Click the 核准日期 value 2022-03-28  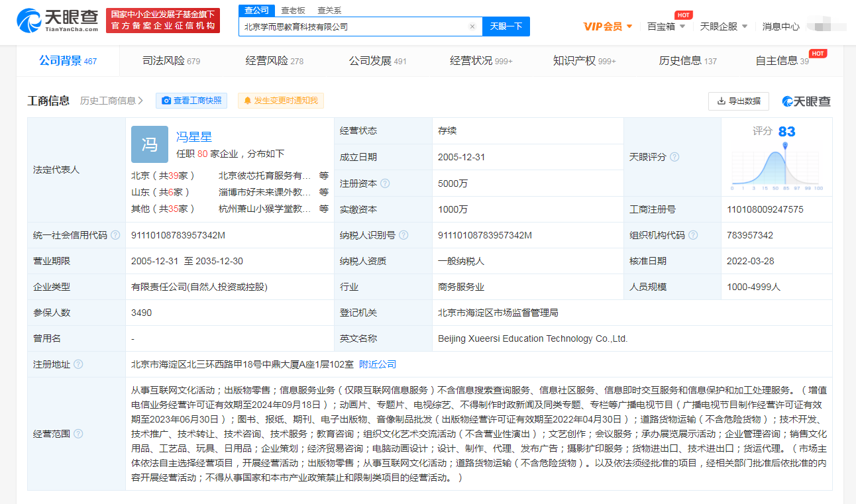tap(751, 261)
